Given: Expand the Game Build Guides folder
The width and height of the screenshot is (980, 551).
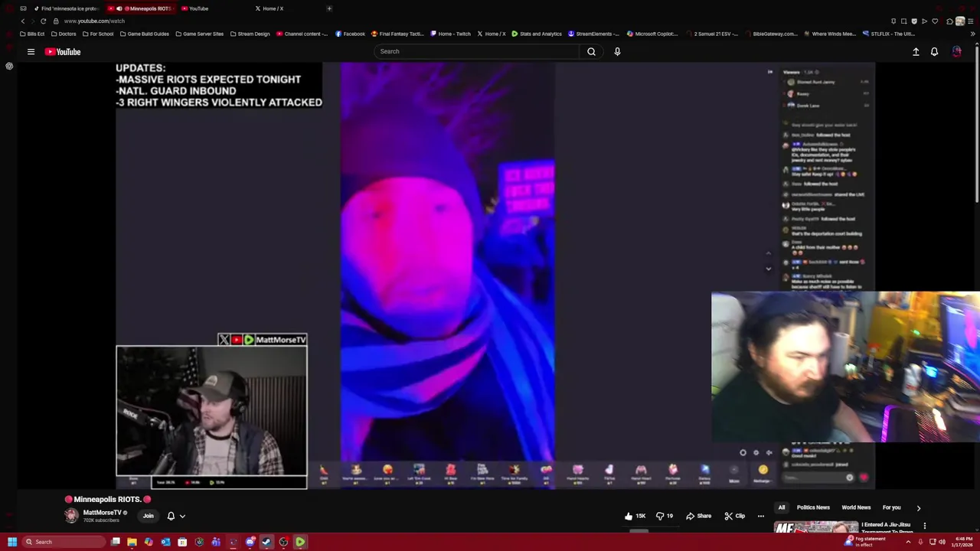Looking at the screenshot, I should (144, 34).
